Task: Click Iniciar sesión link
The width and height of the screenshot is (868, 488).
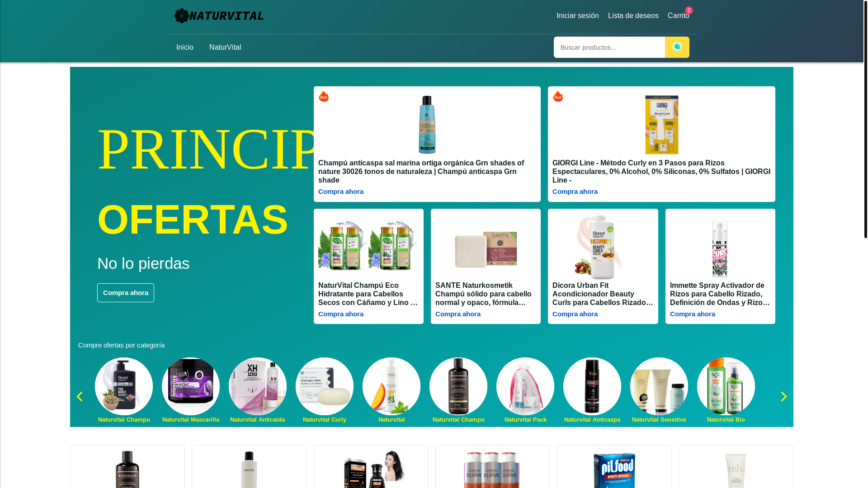Action: [577, 16]
